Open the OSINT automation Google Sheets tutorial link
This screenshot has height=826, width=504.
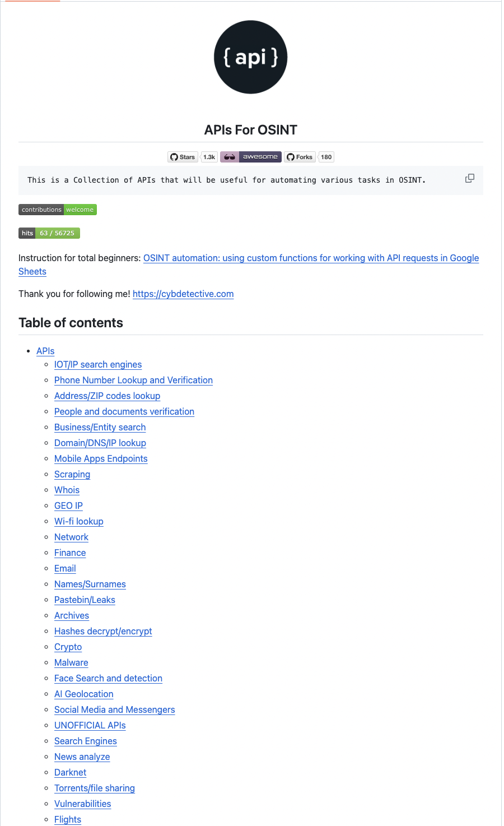(x=311, y=258)
